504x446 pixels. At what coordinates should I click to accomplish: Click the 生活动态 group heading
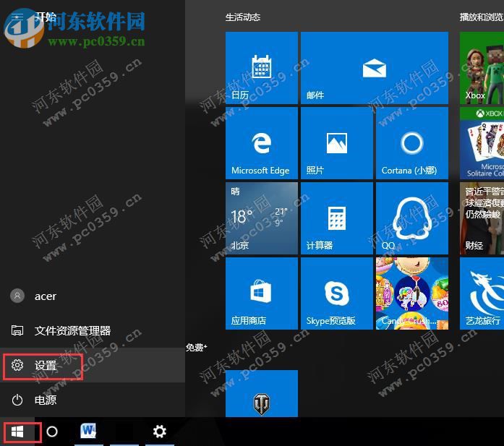(243, 17)
